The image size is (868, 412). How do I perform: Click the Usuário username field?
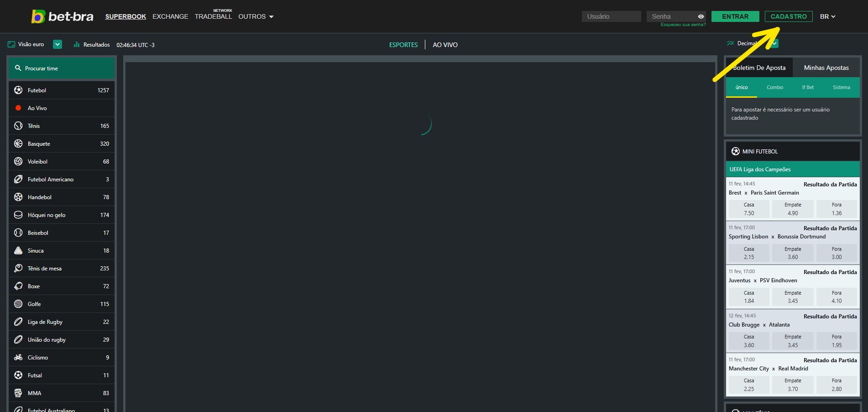coord(611,16)
